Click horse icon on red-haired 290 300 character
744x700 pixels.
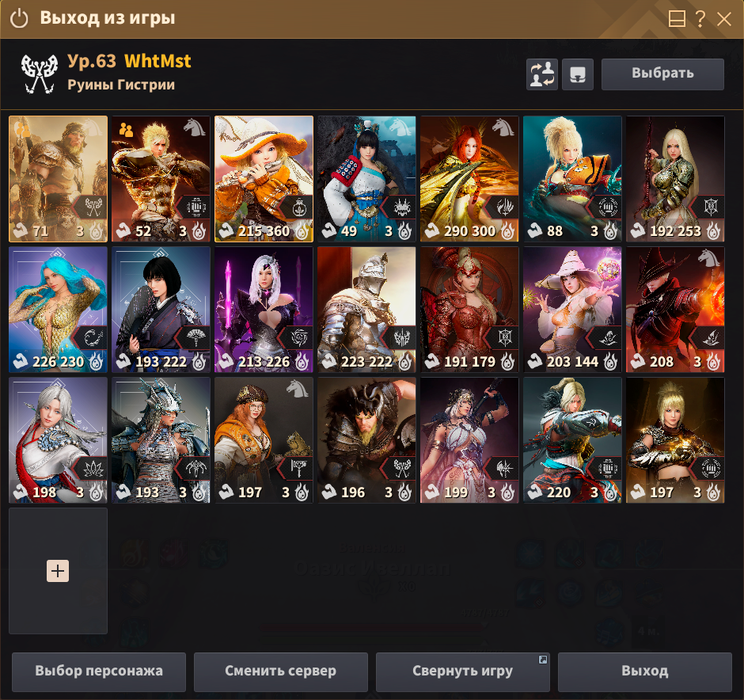coord(503,127)
